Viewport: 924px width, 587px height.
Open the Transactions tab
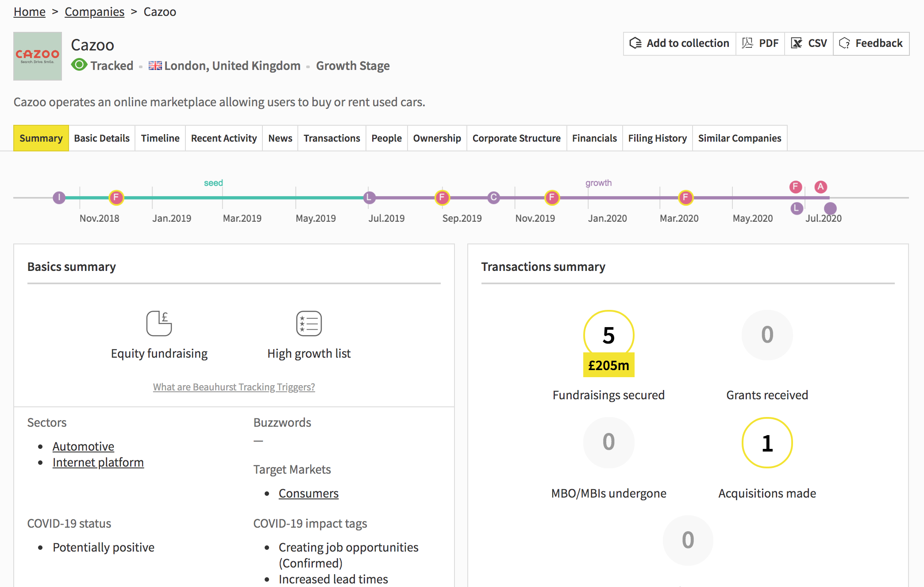point(332,138)
